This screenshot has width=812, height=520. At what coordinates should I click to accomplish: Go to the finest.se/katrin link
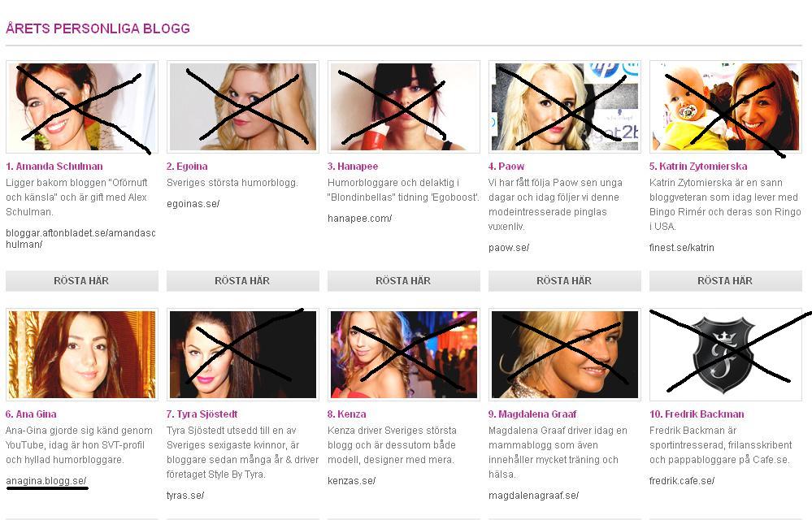click(x=681, y=247)
